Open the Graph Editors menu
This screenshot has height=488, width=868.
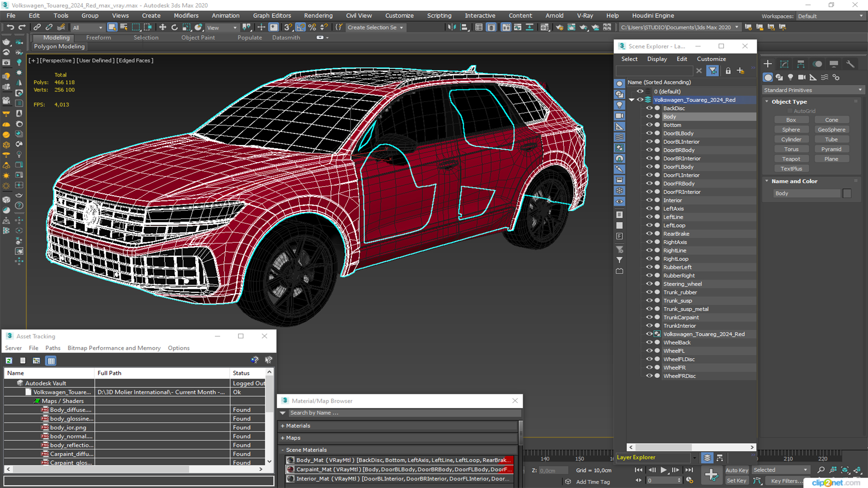[272, 16]
